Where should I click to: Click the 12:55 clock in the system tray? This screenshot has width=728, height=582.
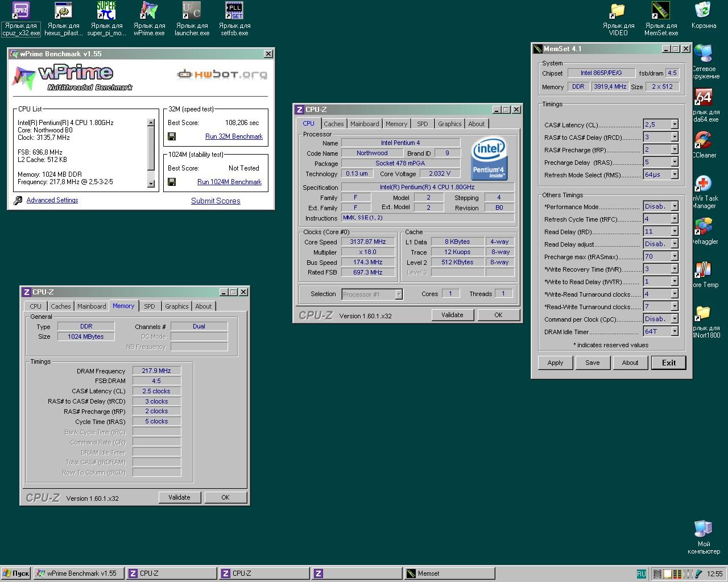point(714,574)
